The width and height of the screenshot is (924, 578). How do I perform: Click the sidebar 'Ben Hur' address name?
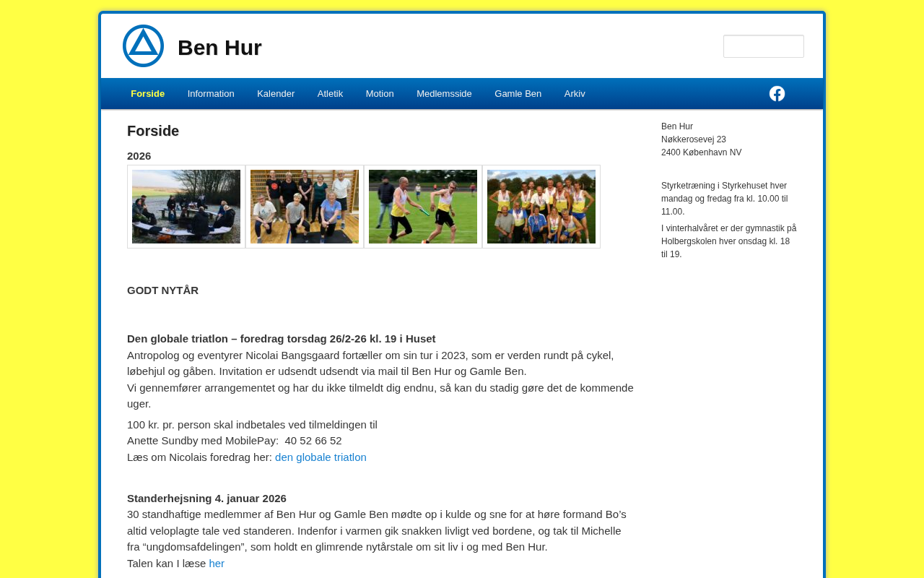pos(677,126)
